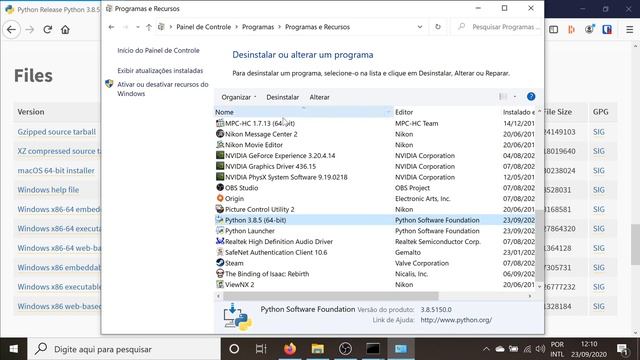Click the Picture Control Utility 2 icon

tap(220, 209)
